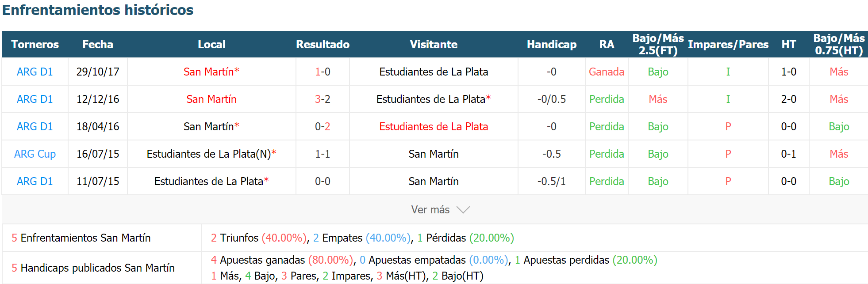
Task: Click red Estudiantes de La Plata visitor name
Action: coord(434,126)
